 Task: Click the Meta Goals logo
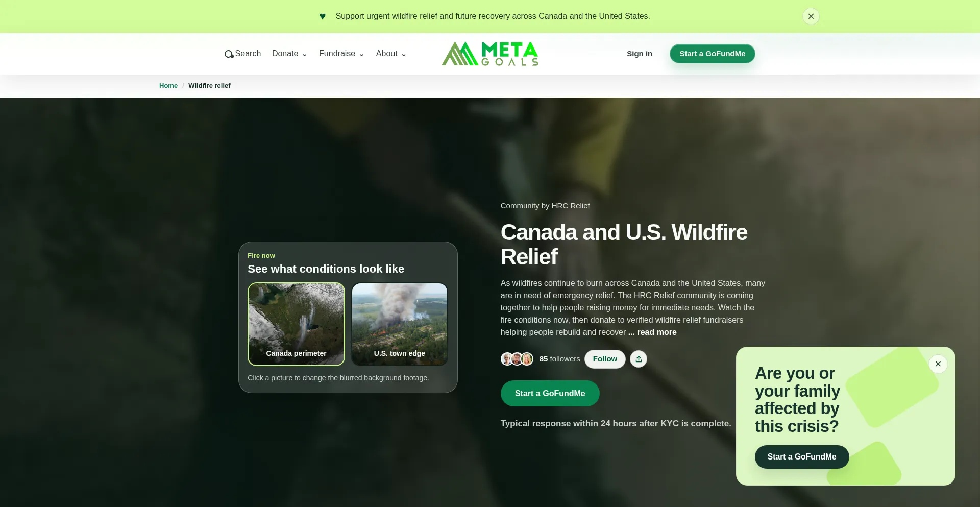tap(490, 54)
